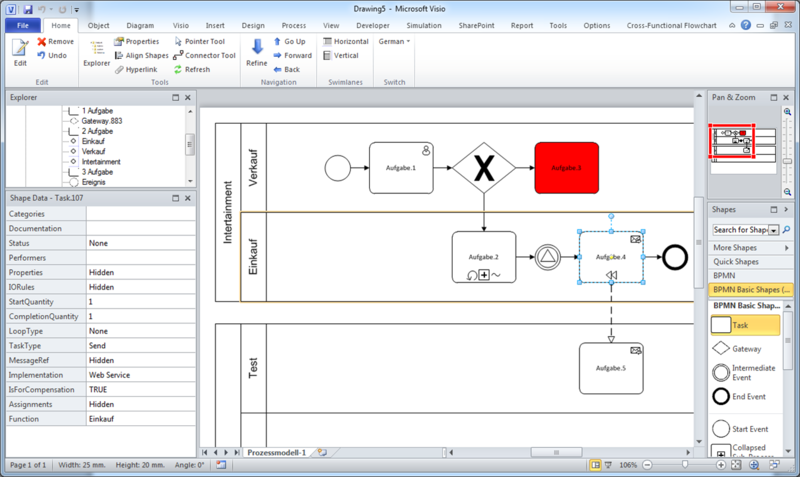Open quick access toolbar customize arrow

coord(77,9)
